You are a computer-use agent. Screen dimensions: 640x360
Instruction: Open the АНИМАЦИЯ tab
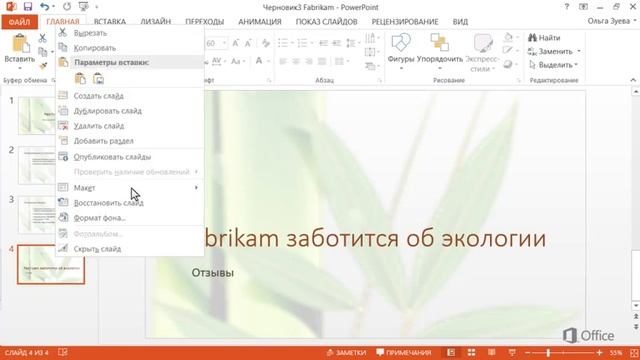260,22
